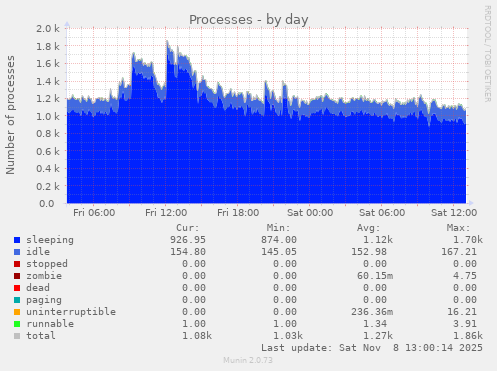This screenshot has height=371, width=497.
Task: Click the sleeping legend color swatch
Action: pos(17,240)
